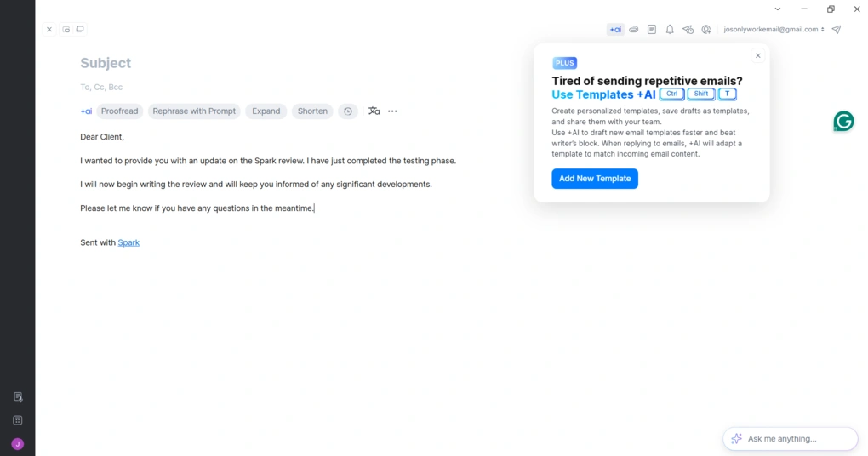Click the Shorten AI action
This screenshot has width=868, height=456.
pyautogui.click(x=313, y=111)
